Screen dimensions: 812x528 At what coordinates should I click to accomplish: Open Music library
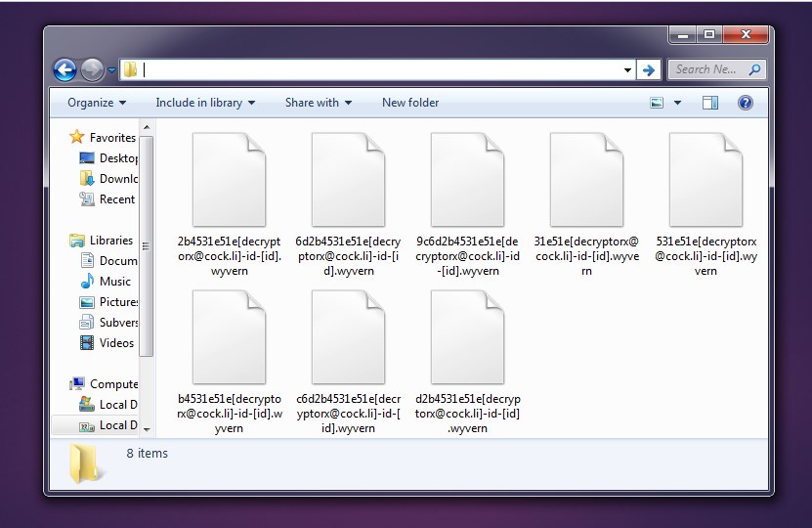pos(106,282)
